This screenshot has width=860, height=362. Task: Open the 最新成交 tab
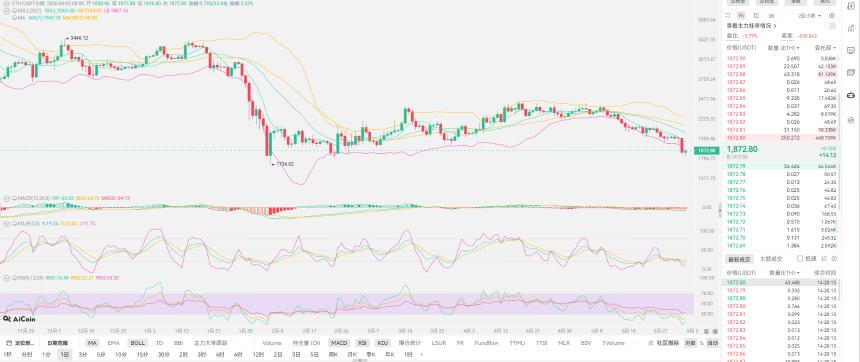pos(738,258)
